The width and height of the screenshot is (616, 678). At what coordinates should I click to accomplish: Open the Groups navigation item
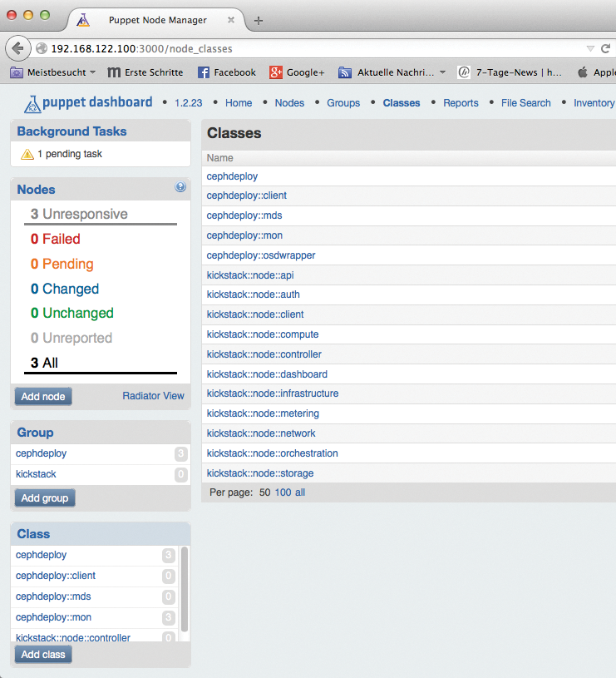(343, 103)
